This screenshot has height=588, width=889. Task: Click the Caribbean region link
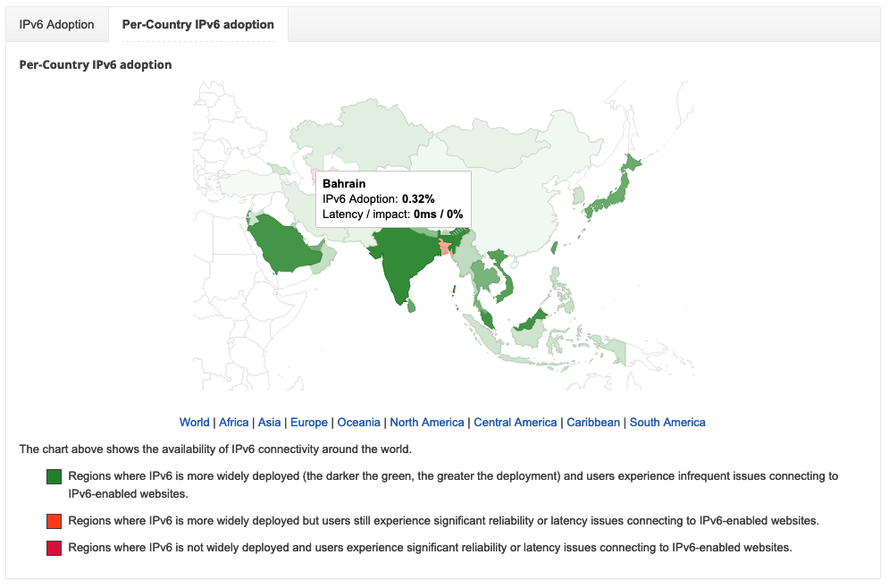pos(593,422)
